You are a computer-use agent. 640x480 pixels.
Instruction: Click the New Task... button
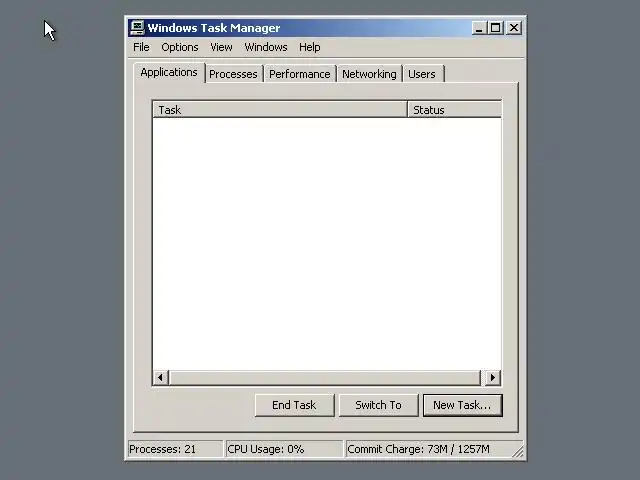462,405
